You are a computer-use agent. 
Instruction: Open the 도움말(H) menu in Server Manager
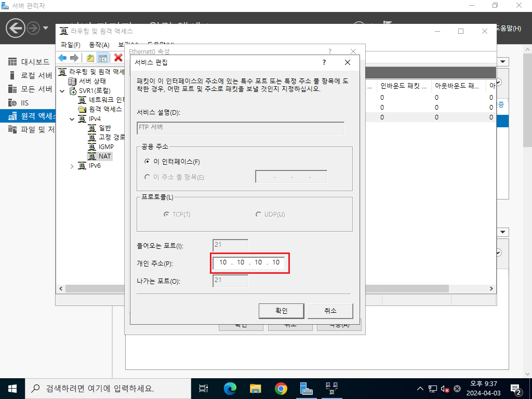pos(508,29)
